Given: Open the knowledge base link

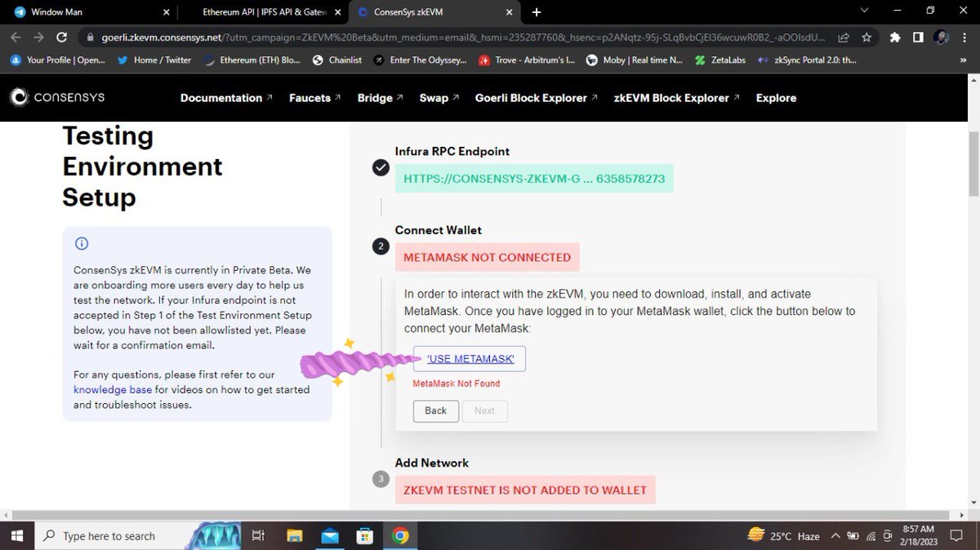Looking at the screenshot, I should (112, 389).
